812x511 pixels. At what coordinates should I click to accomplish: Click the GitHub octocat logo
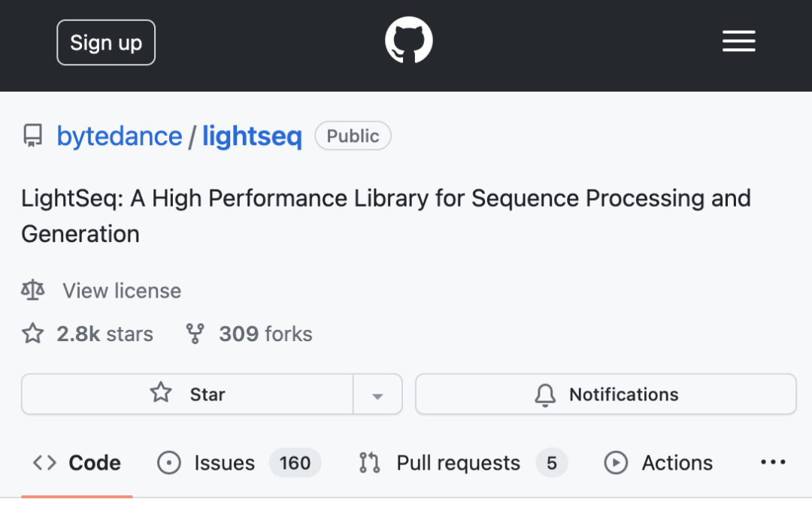pos(408,39)
